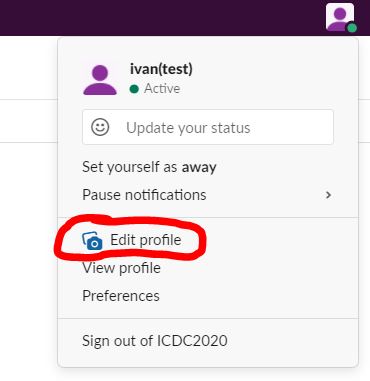The height and width of the screenshot is (381, 370).
Task: Click the smiley emoji icon in status box
Action: click(100, 127)
